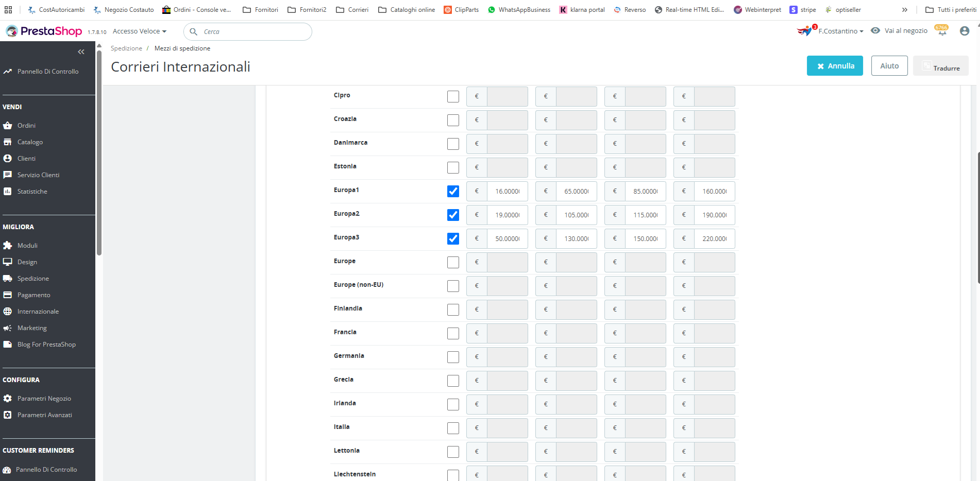
Task: Uncheck the Europa1 zone checkbox
Action: 453,191
